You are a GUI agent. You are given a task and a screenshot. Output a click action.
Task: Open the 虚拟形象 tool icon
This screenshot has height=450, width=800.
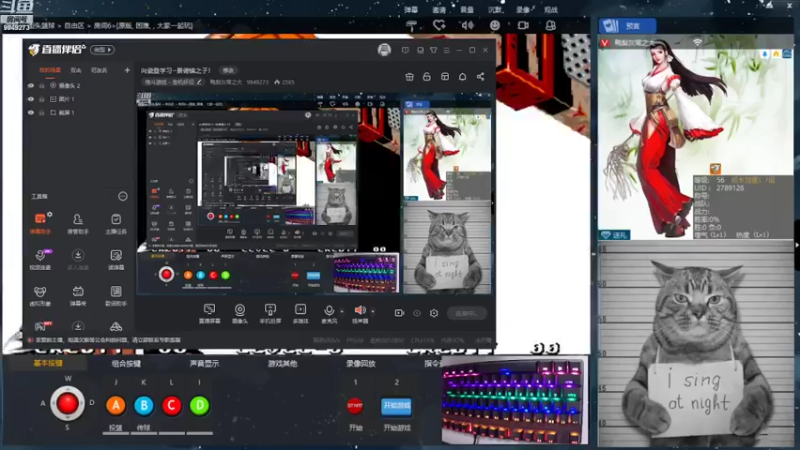(x=40, y=295)
